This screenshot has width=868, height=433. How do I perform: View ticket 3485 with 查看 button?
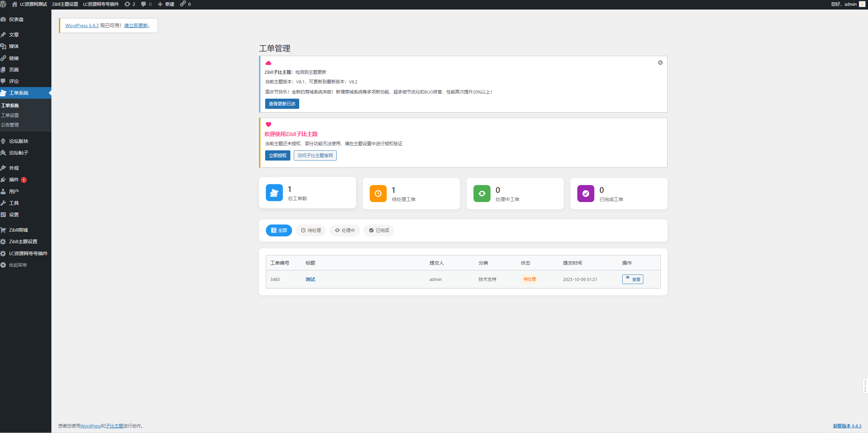coord(632,279)
